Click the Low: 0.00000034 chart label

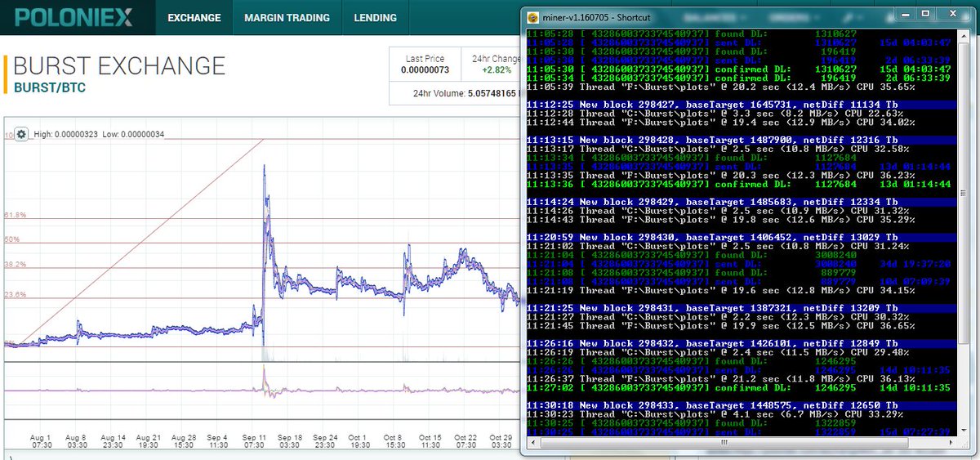[x=133, y=133]
